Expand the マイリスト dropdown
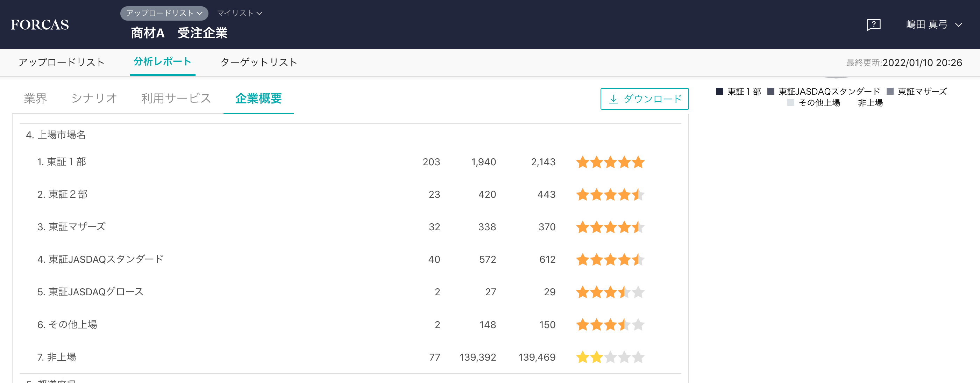 pyautogui.click(x=239, y=13)
